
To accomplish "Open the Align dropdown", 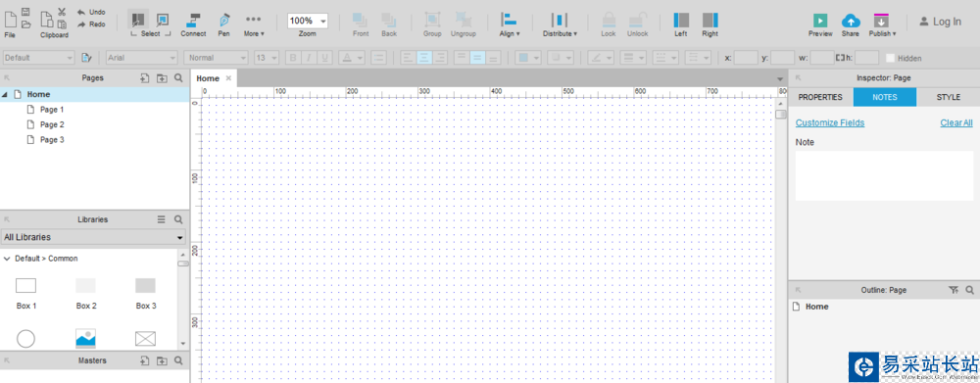I will point(510,24).
